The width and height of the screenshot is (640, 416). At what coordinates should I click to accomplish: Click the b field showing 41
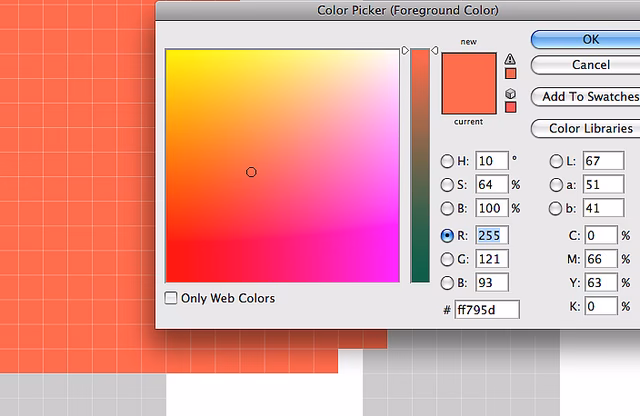(603, 208)
